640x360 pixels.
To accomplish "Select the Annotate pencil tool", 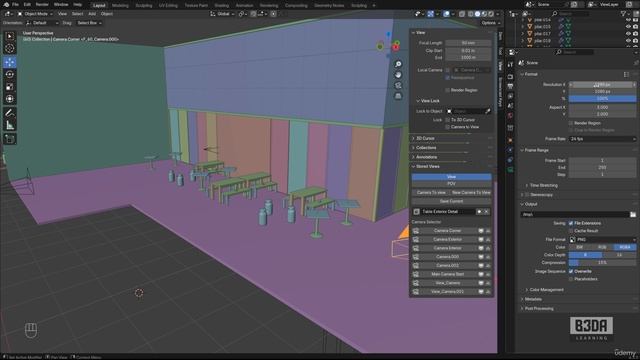I will click(x=10, y=113).
